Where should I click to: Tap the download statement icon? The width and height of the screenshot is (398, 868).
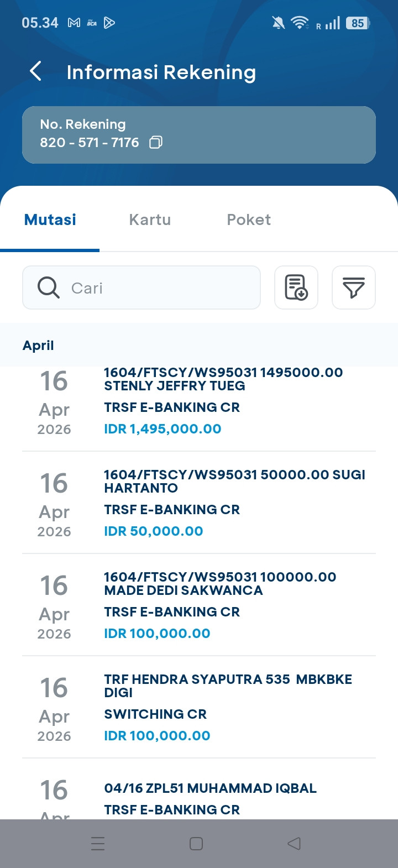[x=296, y=287]
